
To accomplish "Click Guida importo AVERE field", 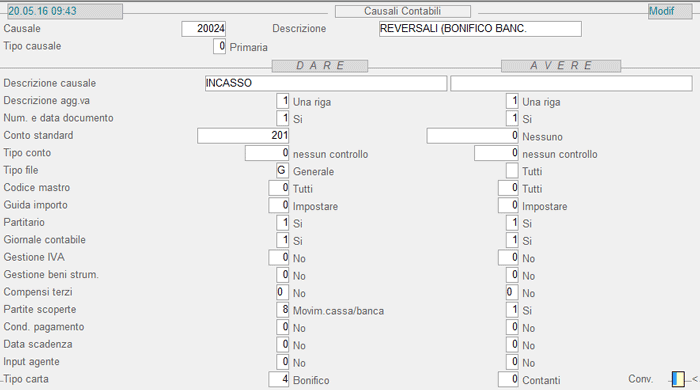I will point(508,205).
